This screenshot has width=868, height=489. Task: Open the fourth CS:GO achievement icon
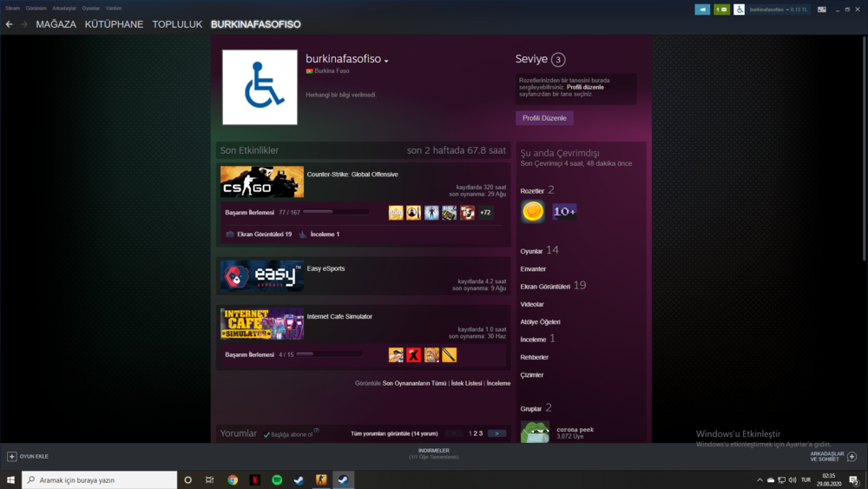(x=449, y=213)
